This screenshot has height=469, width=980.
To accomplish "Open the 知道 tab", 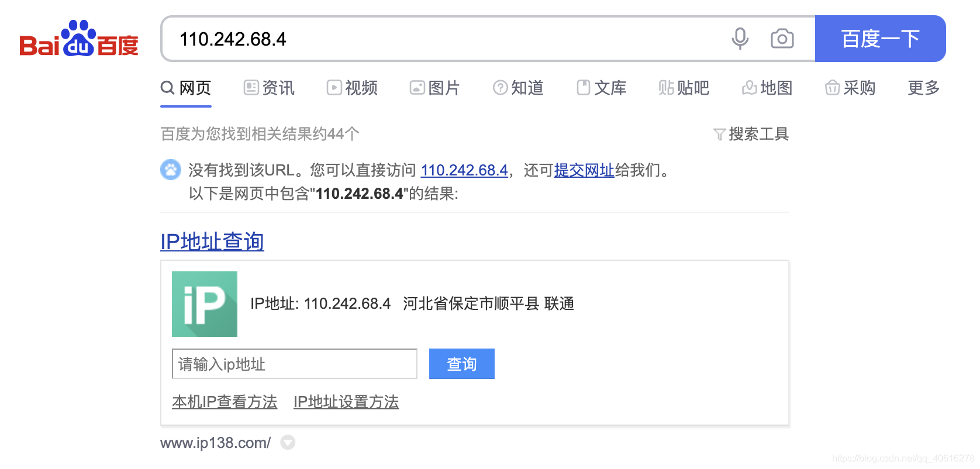I will 518,88.
